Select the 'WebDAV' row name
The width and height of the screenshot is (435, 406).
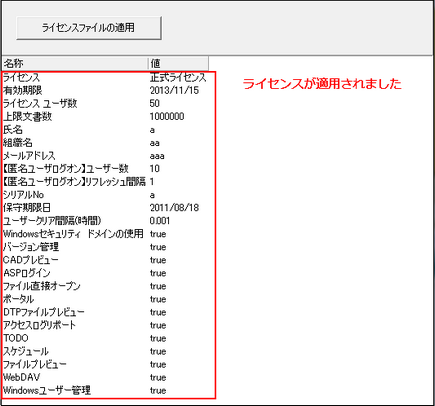(21, 377)
